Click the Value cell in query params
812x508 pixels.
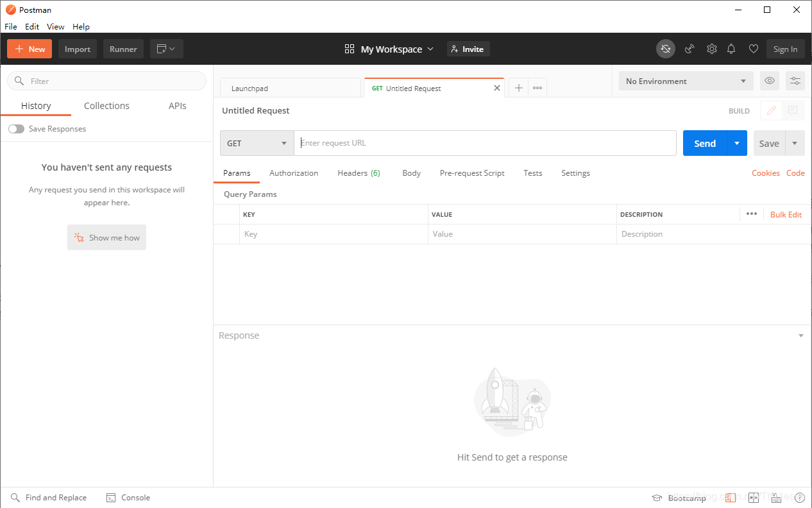(522, 234)
